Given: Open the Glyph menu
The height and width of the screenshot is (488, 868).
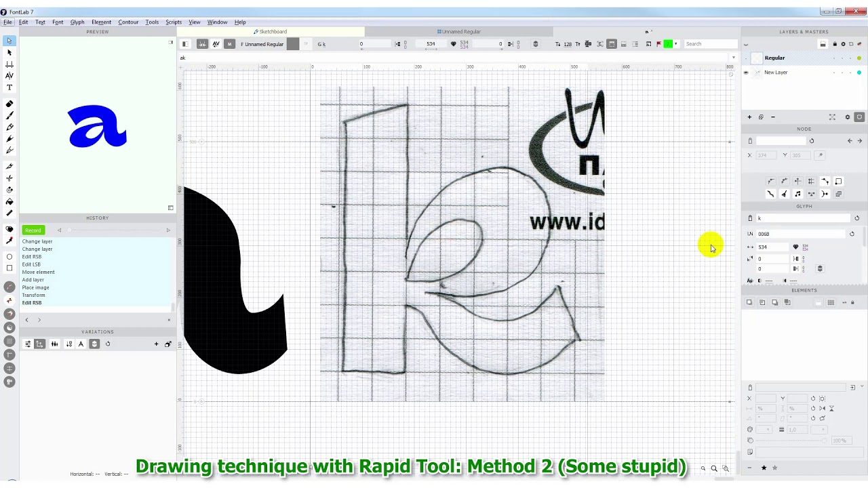Looking at the screenshot, I should point(77,22).
